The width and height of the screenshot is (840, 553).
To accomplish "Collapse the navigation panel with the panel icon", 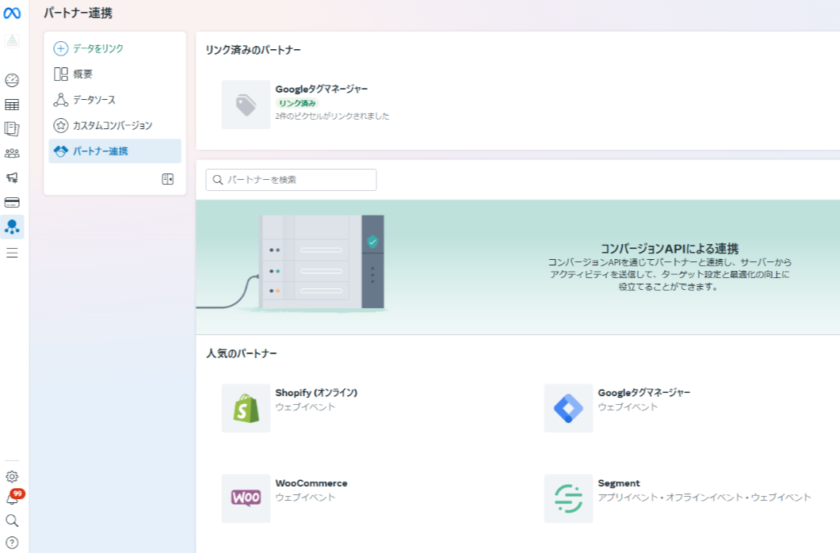I will click(167, 179).
